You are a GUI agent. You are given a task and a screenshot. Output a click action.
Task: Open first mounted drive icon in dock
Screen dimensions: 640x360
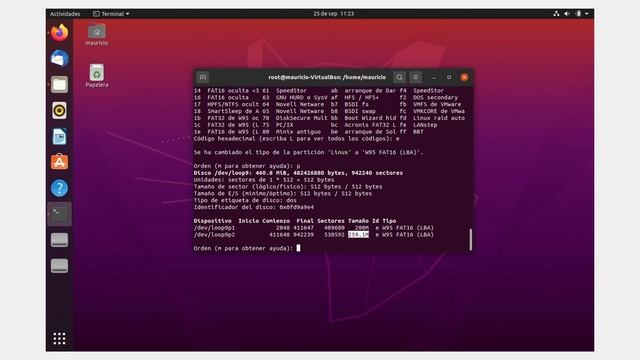coord(60,240)
